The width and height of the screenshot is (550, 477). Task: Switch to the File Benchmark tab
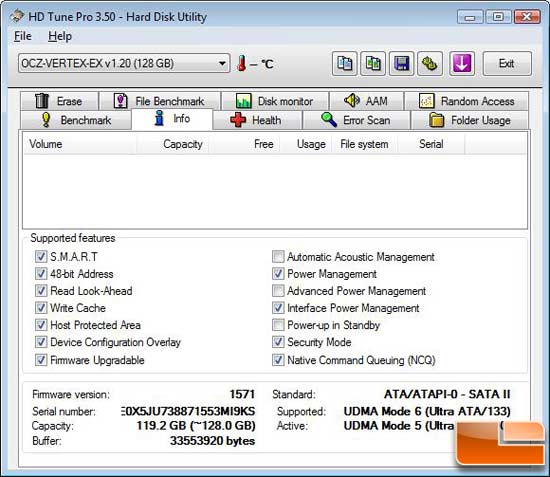(160, 101)
